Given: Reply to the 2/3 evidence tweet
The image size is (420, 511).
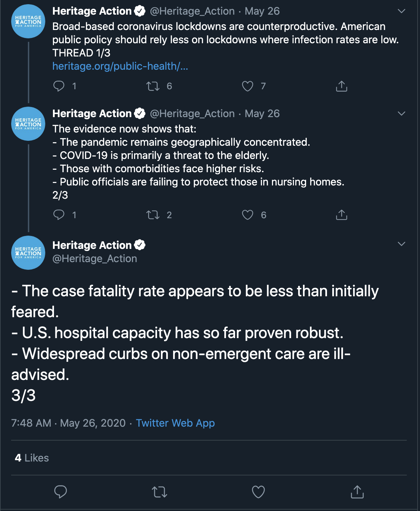Looking at the screenshot, I should click(59, 215).
